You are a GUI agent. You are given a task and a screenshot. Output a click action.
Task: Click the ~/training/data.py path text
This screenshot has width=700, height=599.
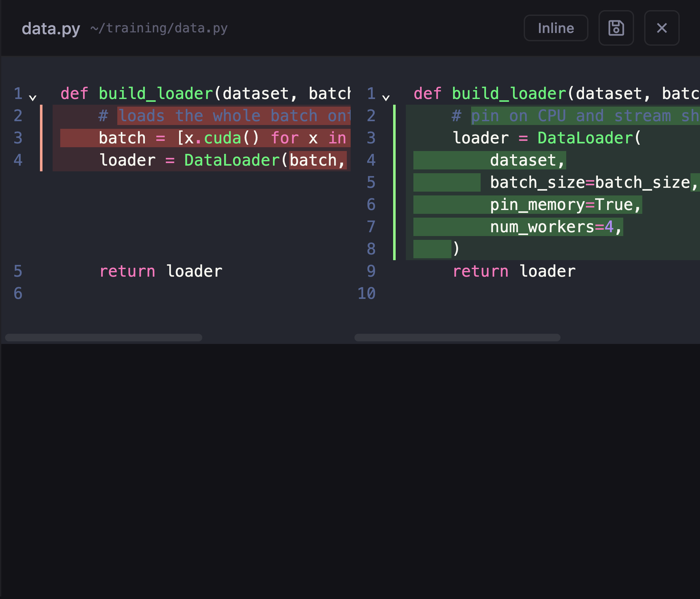tap(159, 28)
